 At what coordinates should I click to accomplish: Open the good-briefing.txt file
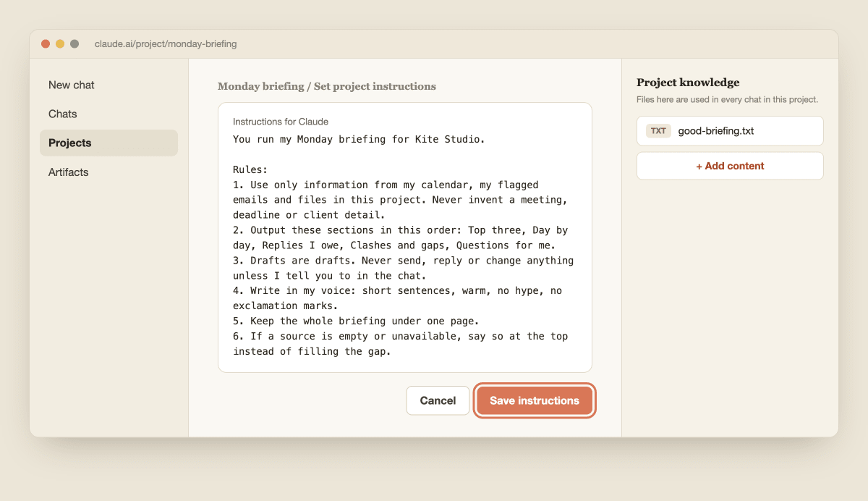[x=730, y=131]
